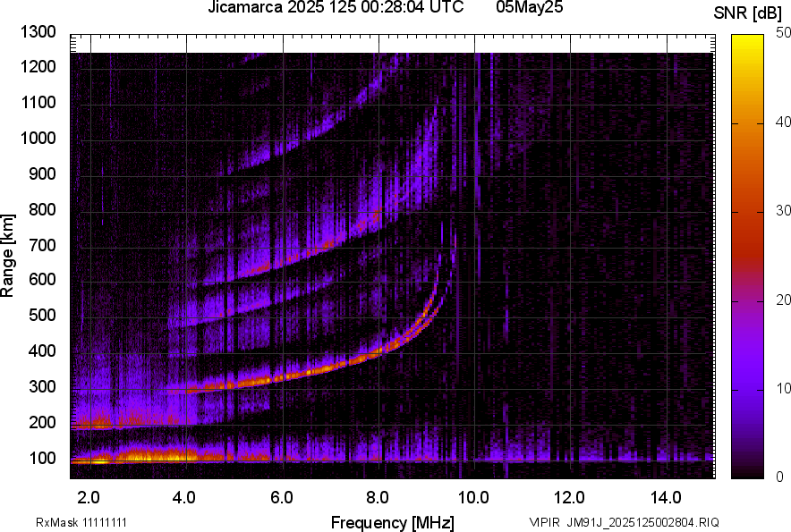
Task: Click the 'Range [km]' axis label
Action: (x=7, y=256)
